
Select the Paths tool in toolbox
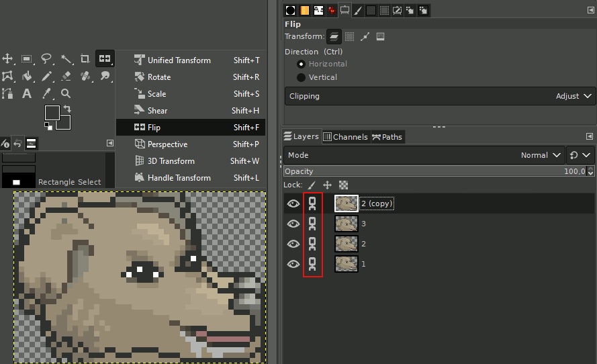point(7,93)
